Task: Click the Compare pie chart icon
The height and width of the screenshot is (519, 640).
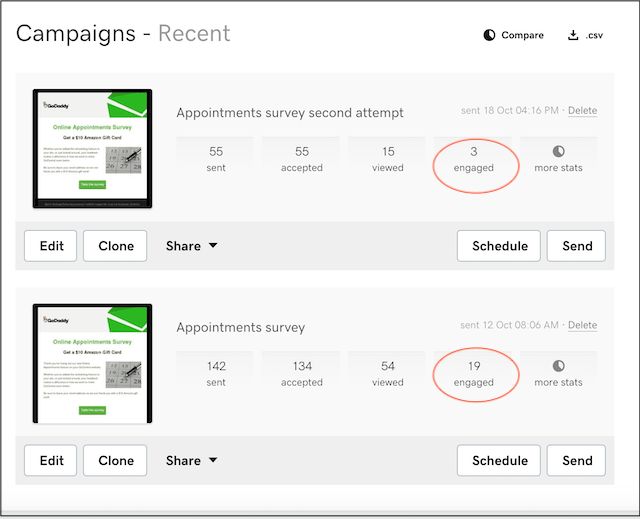Action: click(x=489, y=35)
